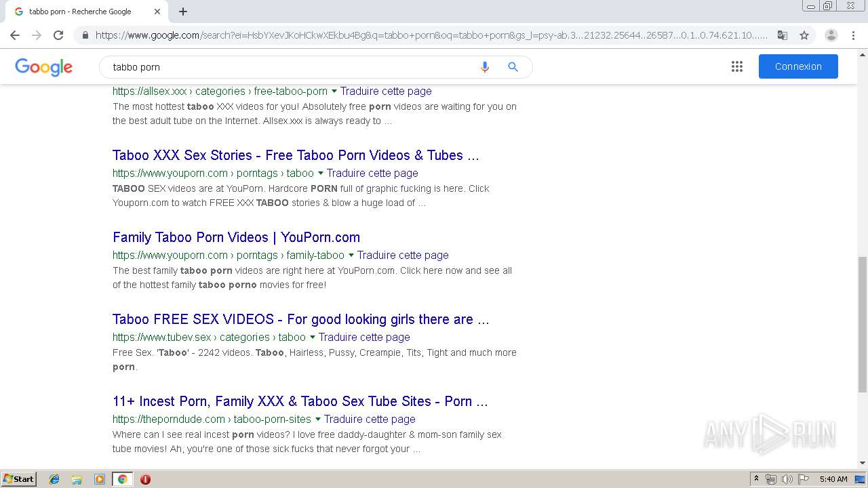The width and height of the screenshot is (868, 488).
Task: Focus the Chrome address bar
Action: coord(431,35)
